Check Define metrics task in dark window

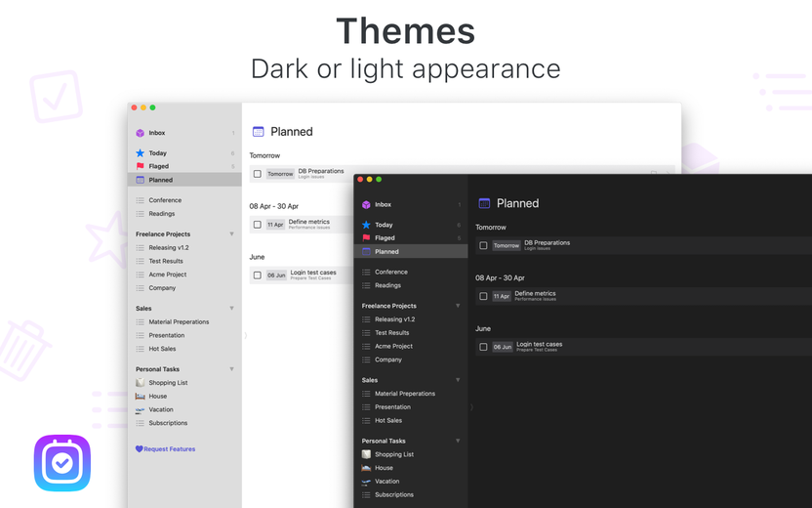tap(483, 297)
